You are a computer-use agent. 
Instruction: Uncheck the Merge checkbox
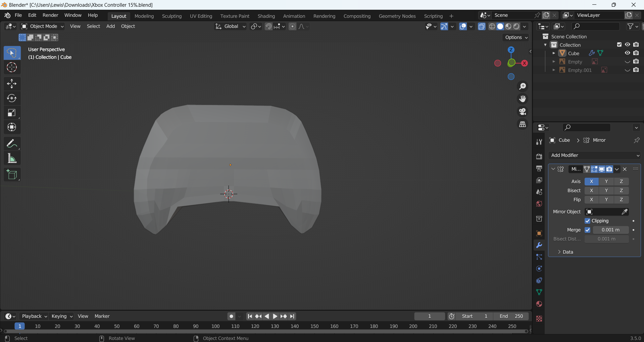(587, 230)
